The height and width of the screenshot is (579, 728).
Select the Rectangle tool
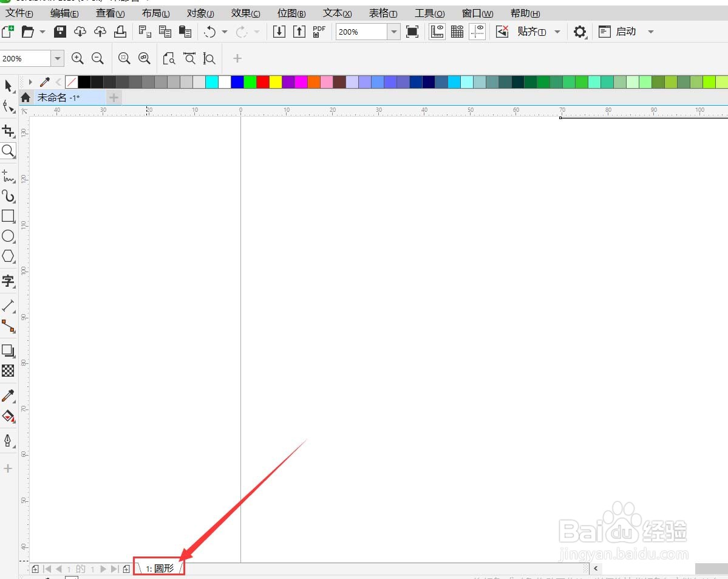pos(9,216)
